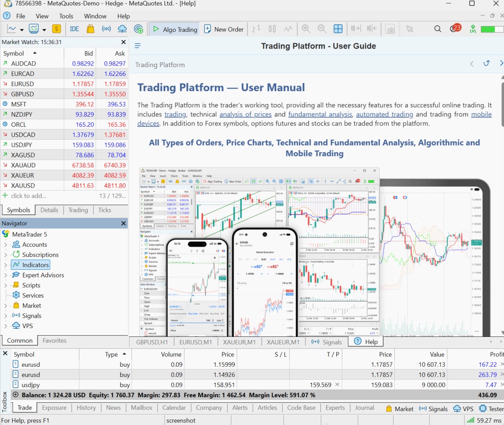The width and height of the screenshot is (504, 425).
Task: Click the Market shopping bag toolbar icon
Action: 90,29
